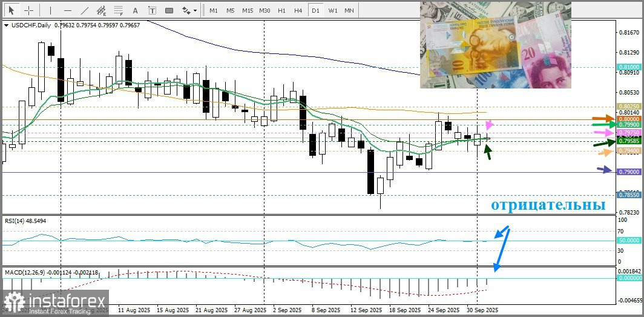Switch chart to W1 timeframe

point(333,11)
